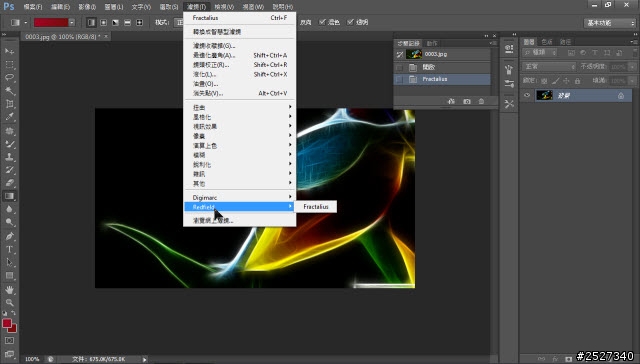The image size is (640, 364).
Task: Toggle lock position icon
Action: click(x=566, y=81)
